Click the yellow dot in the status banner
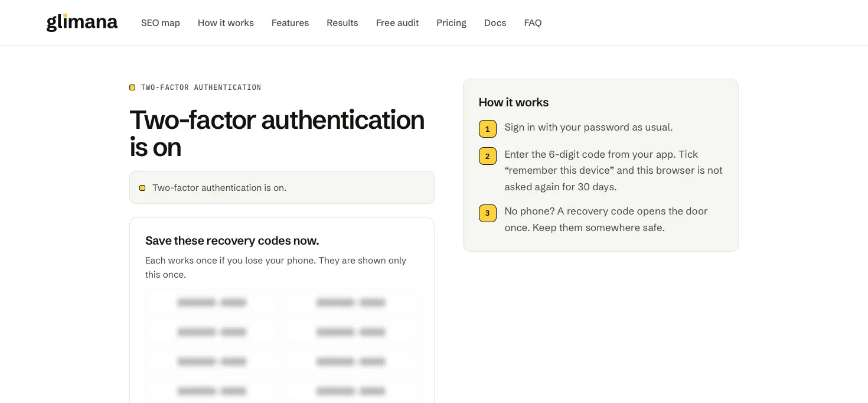This screenshot has width=868, height=403. point(142,188)
